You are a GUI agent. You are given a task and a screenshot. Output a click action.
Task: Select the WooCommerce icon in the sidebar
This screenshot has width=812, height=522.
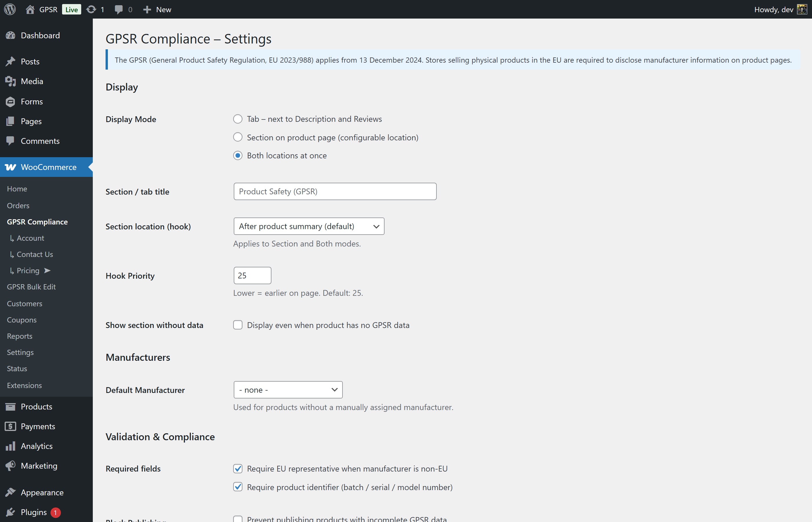tap(10, 167)
